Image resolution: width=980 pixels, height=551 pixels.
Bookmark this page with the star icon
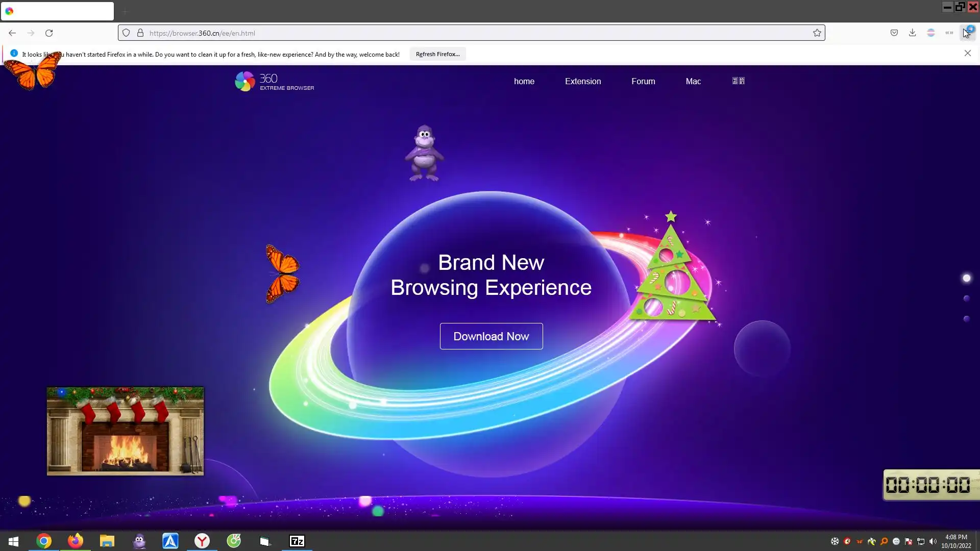tap(817, 33)
